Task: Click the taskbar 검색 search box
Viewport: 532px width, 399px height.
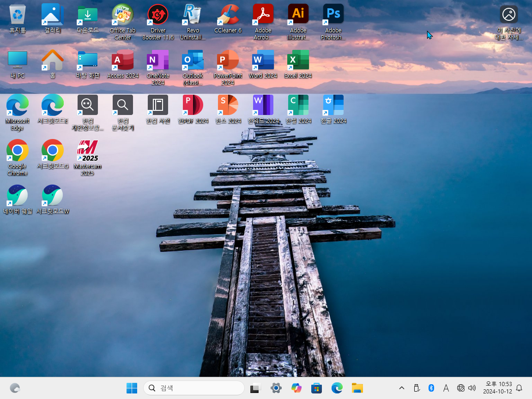Action: 194,388
